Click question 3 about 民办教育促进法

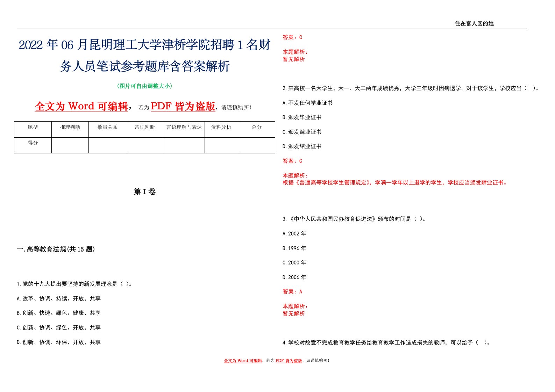click(x=355, y=219)
